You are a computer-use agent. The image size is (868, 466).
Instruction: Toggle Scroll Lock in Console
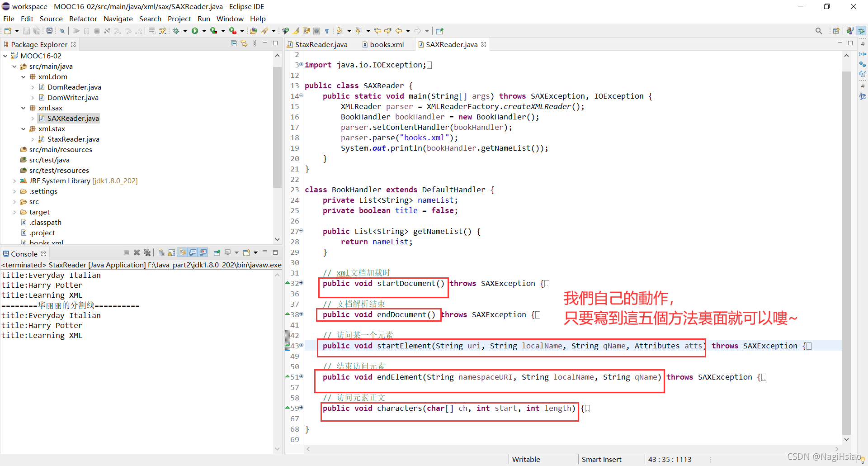point(171,252)
